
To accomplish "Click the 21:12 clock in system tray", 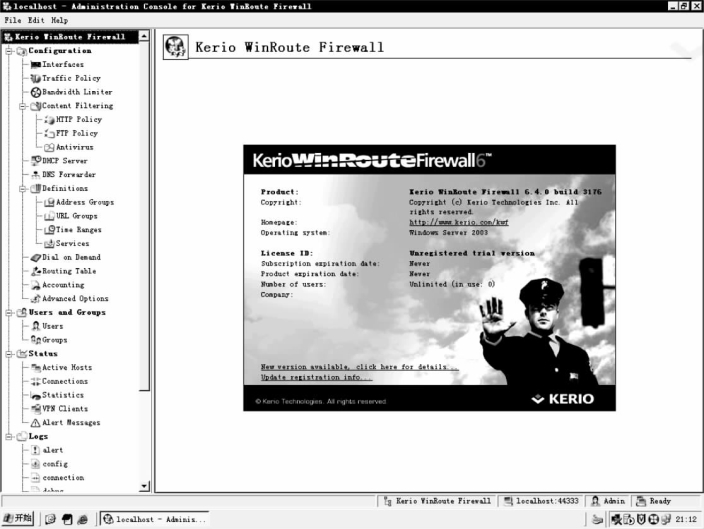I will 686,520.
